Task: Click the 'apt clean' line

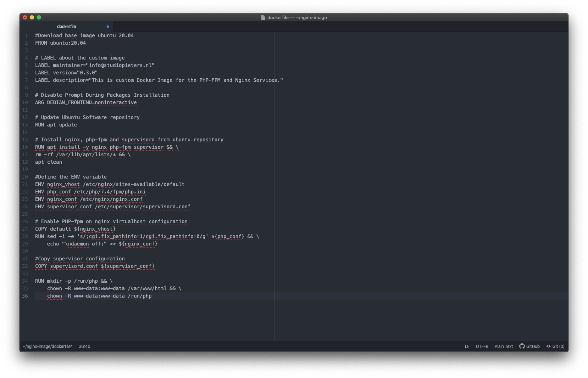Action: 49,162
